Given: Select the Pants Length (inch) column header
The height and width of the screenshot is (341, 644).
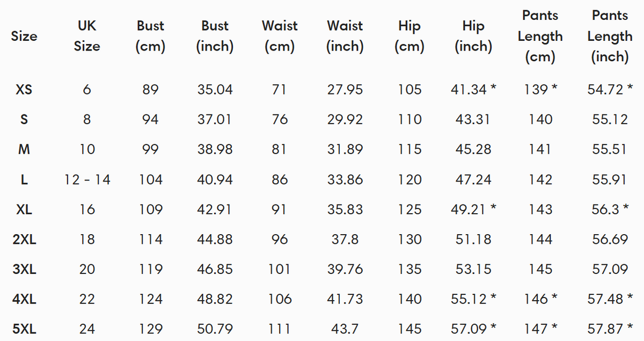Looking at the screenshot, I should [610, 36].
